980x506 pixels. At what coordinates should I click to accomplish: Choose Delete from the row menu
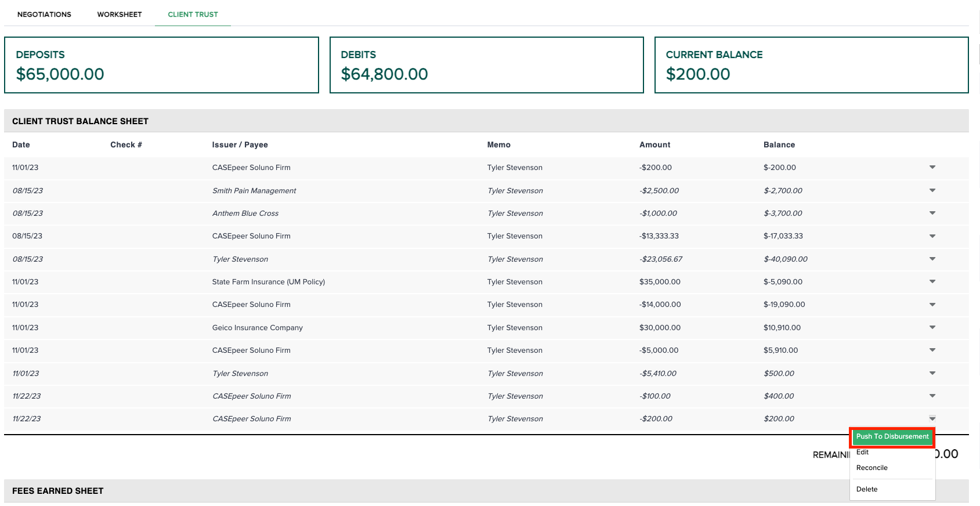tap(867, 489)
